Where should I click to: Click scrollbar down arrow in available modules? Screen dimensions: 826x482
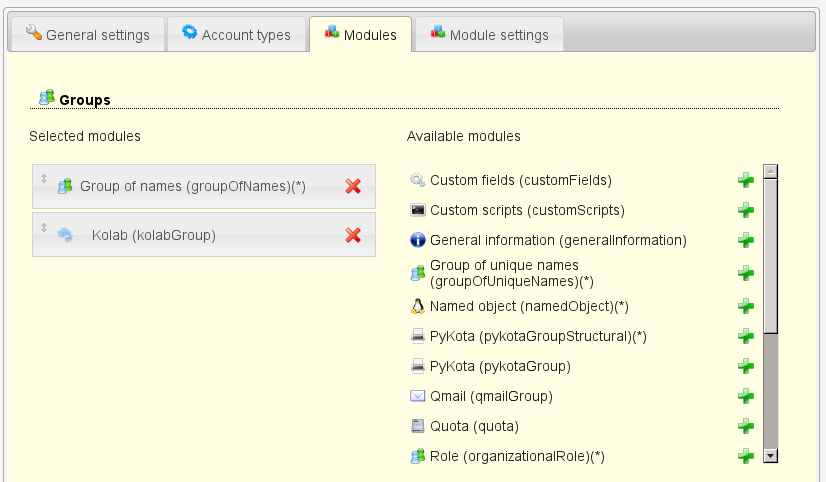coord(771,455)
